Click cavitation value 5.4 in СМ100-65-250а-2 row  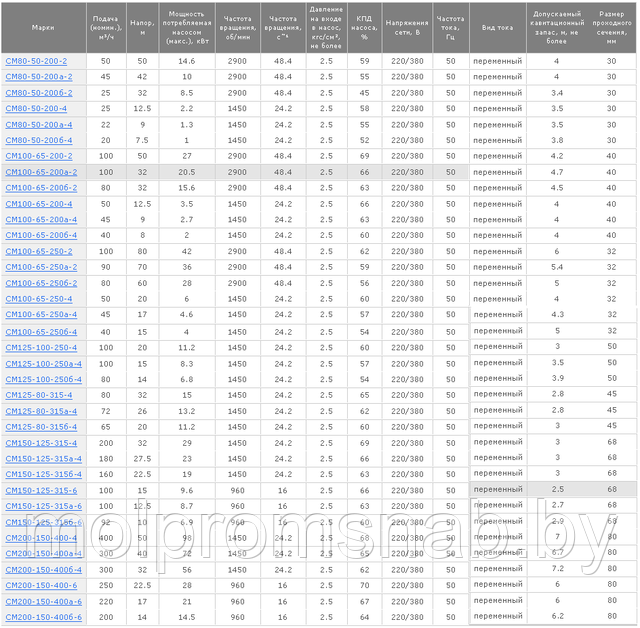[557, 267]
